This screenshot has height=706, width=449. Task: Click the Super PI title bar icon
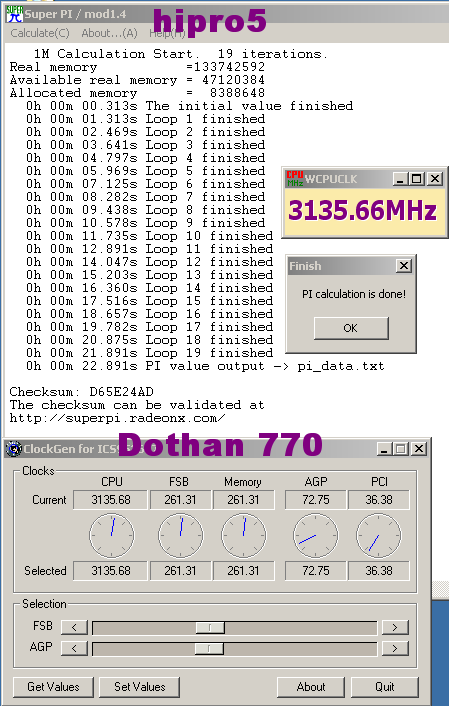[x=14, y=14]
